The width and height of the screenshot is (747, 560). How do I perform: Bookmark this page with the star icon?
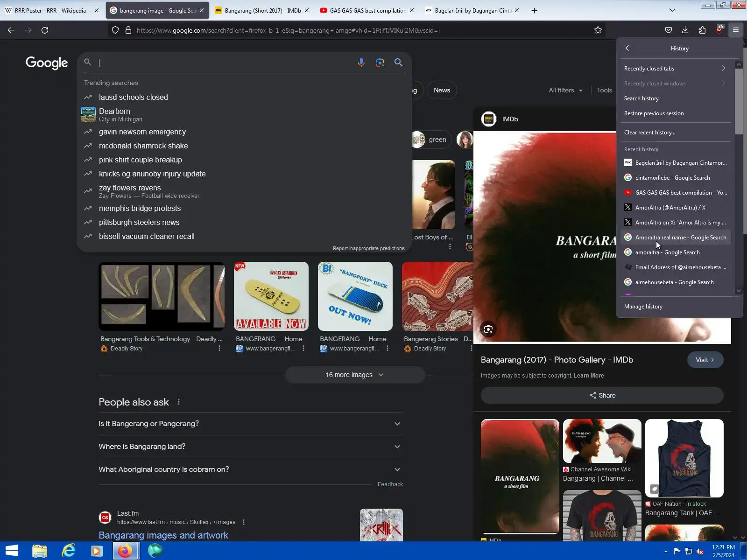point(598,30)
